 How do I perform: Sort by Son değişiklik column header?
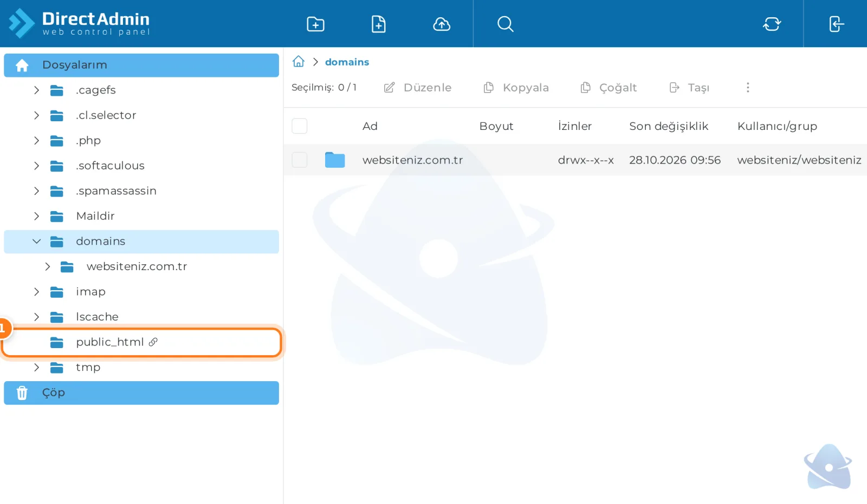point(668,126)
